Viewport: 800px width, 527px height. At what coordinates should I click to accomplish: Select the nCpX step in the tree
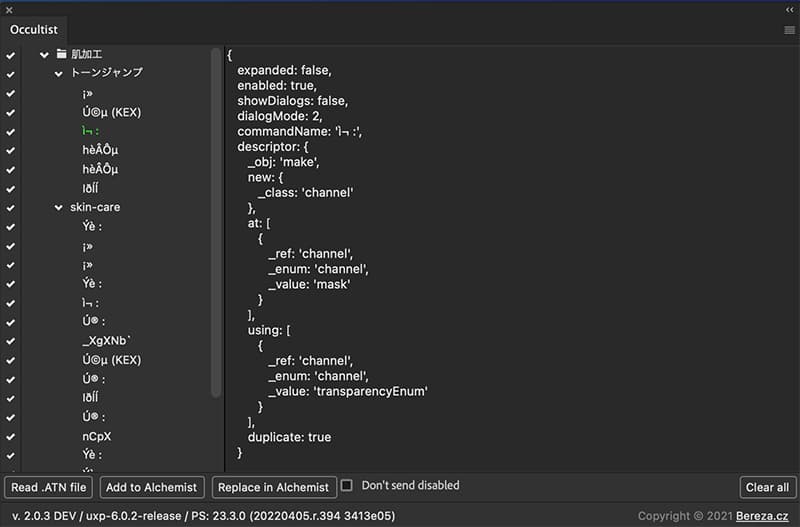(97, 436)
